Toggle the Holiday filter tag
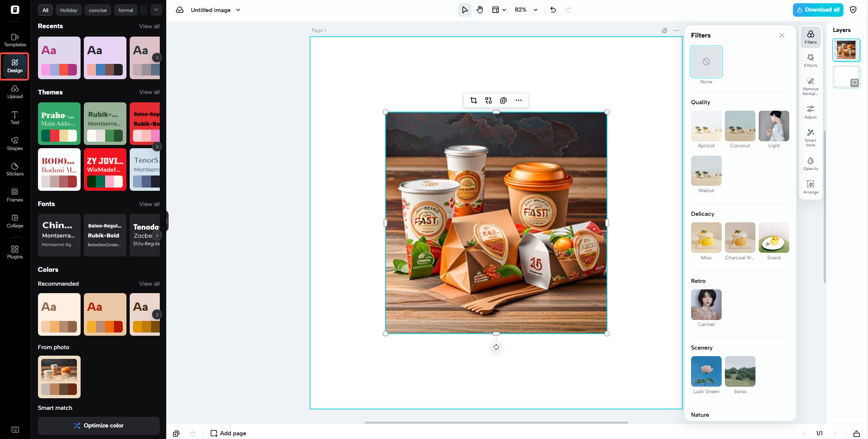The height and width of the screenshot is (439, 868). click(68, 10)
